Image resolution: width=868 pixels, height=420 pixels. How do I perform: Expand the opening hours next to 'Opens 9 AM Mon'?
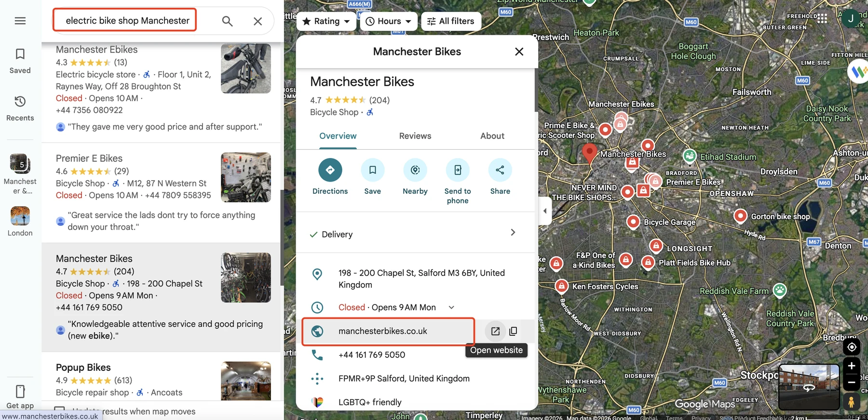(x=451, y=307)
